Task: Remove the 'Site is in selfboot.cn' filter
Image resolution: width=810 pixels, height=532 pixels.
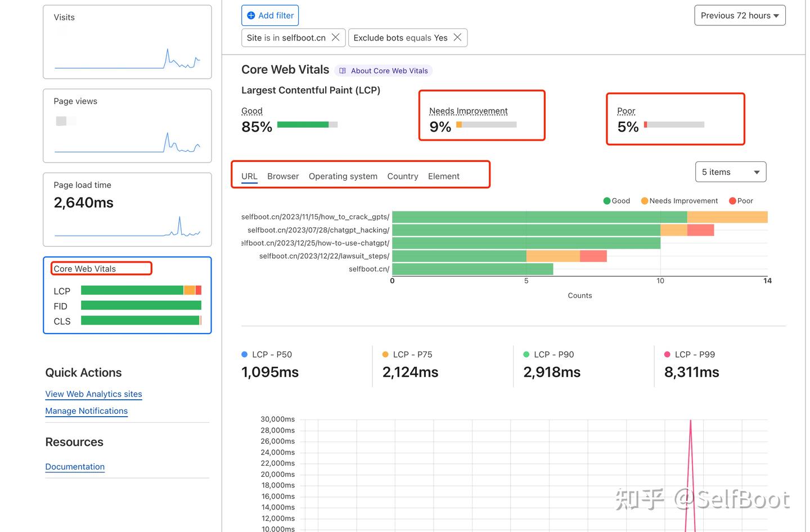Action: (x=335, y=37)
